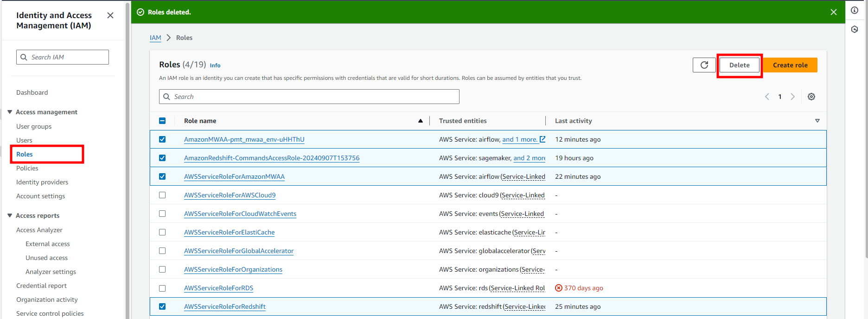Click external link icon beside 'and 1 more'
The height and width of the screenshot is (319, 868).
coord(542,139)
